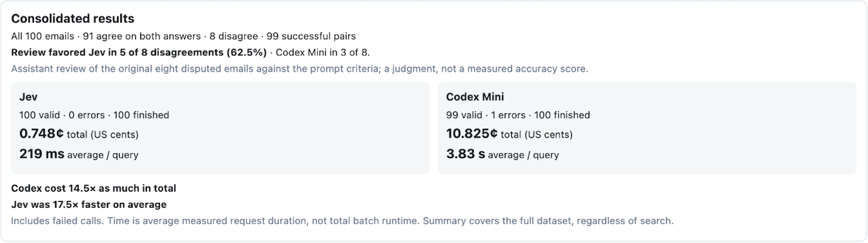Select the 'All 100 emails' summary line

point(183,36)
